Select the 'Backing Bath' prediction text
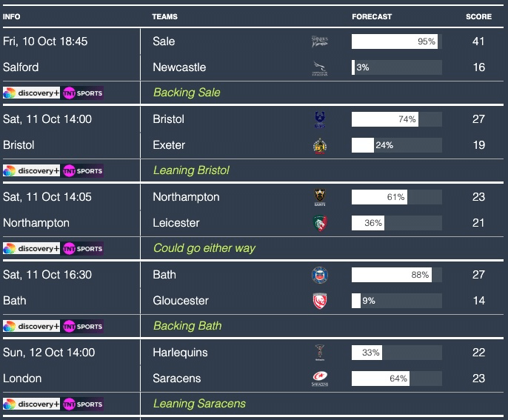The image size is (508, 420). coord(187,326)
